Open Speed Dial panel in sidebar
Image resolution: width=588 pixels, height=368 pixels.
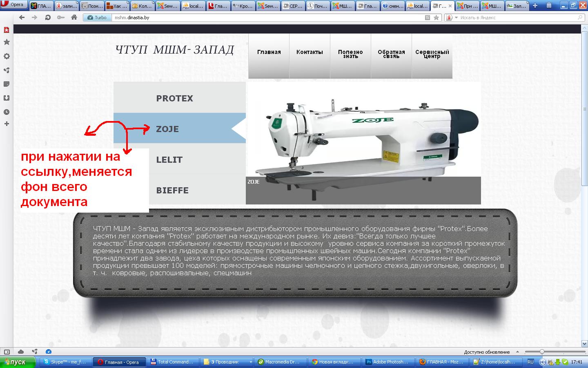[7, 30]
